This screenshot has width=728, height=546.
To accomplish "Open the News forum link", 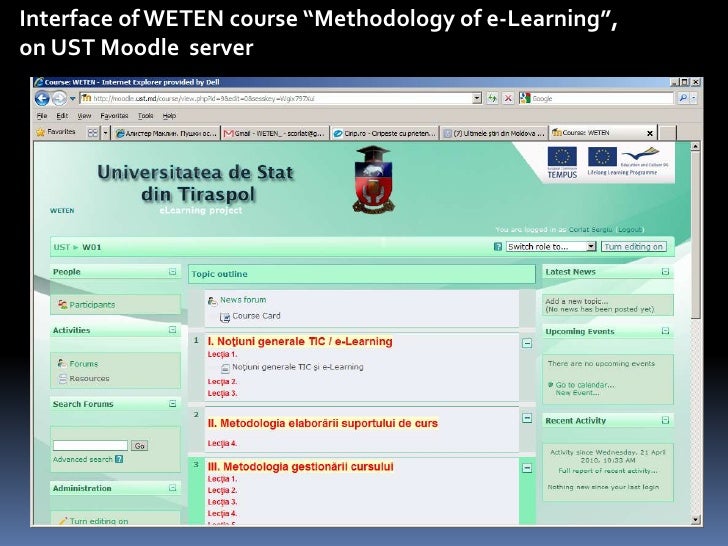I will pos(243,300).
